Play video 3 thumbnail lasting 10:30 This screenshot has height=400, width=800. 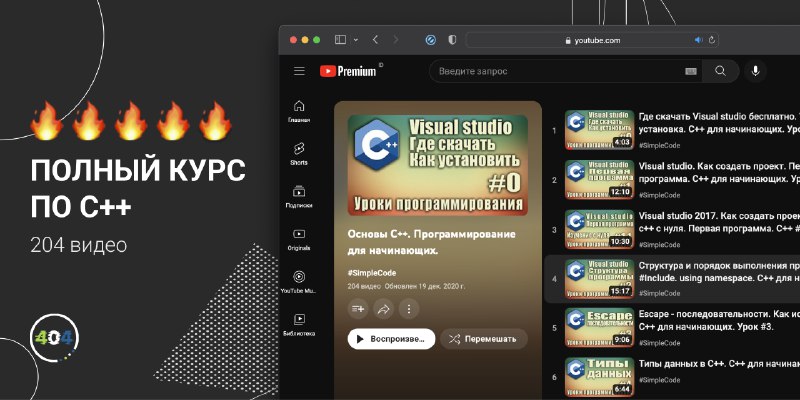(x=599, y=229)
